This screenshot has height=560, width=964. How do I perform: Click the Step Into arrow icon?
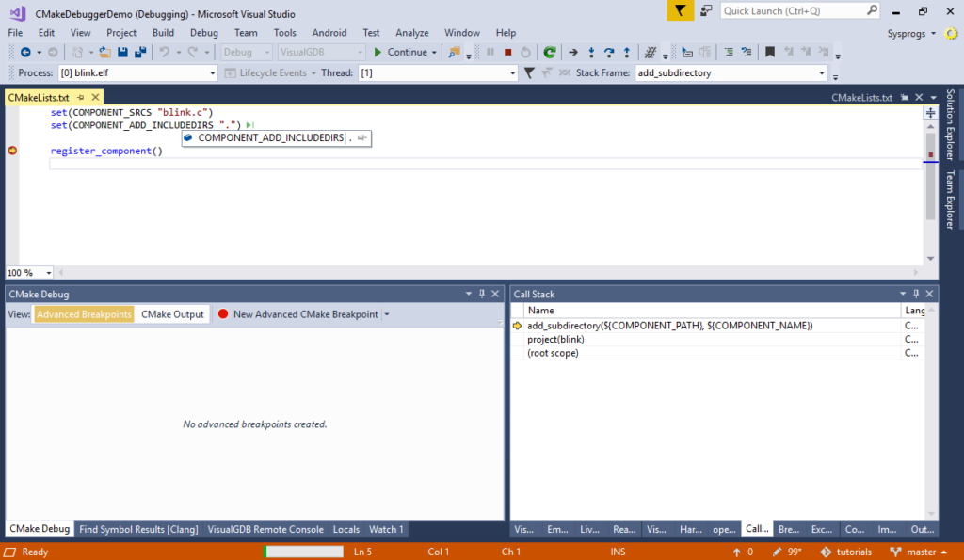tap(591, 53)
